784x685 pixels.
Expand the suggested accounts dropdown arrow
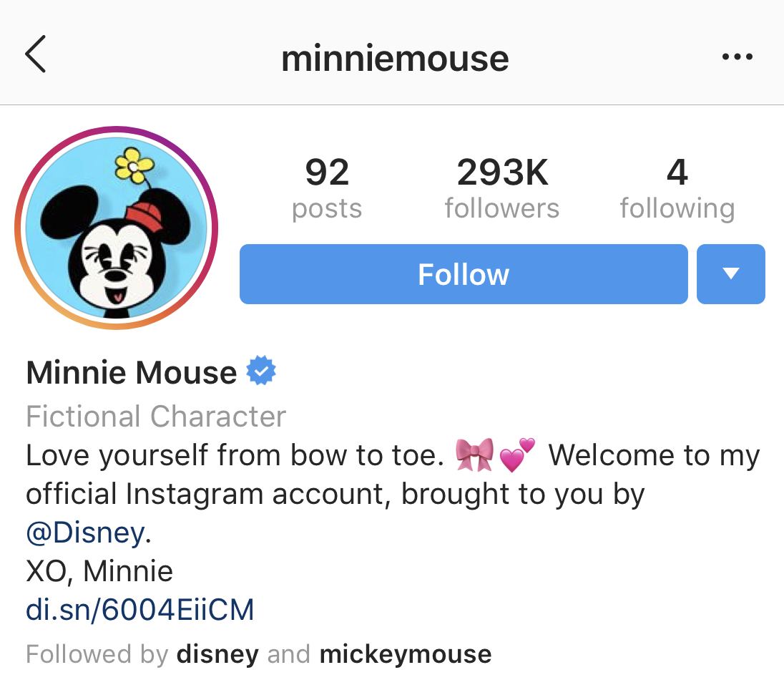[730, 273]
